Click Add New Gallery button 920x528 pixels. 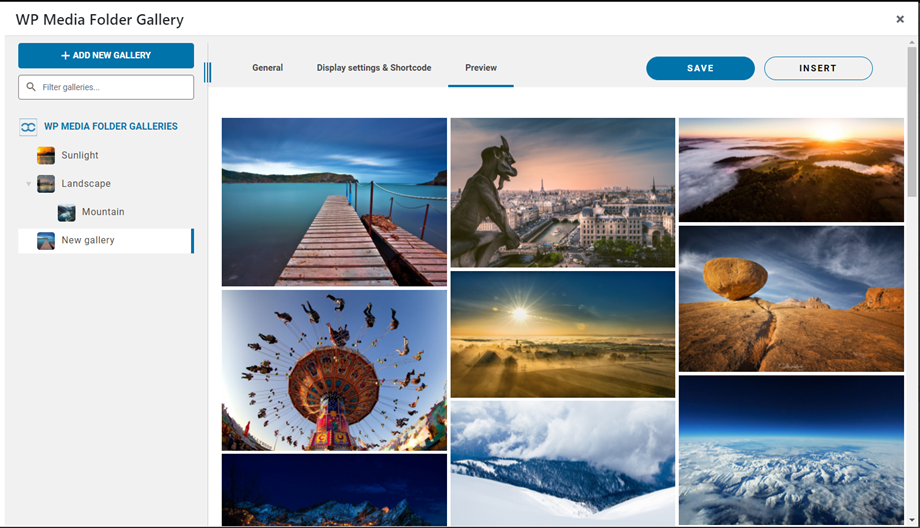coord(106,55)
